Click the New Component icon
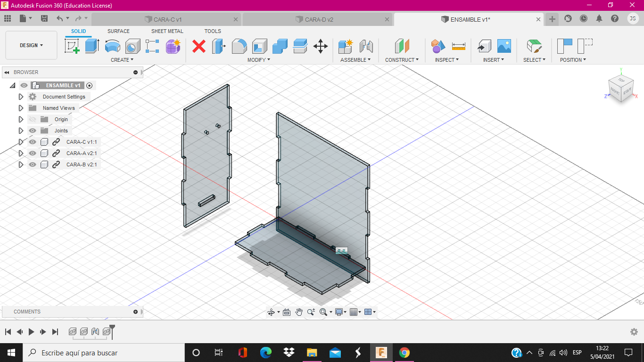Screen dimensions: 644x362 (346, 46)
